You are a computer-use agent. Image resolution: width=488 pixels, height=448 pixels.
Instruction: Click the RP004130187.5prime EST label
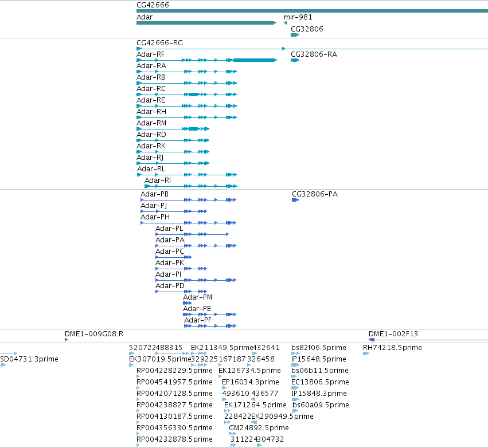pos(174,416)
